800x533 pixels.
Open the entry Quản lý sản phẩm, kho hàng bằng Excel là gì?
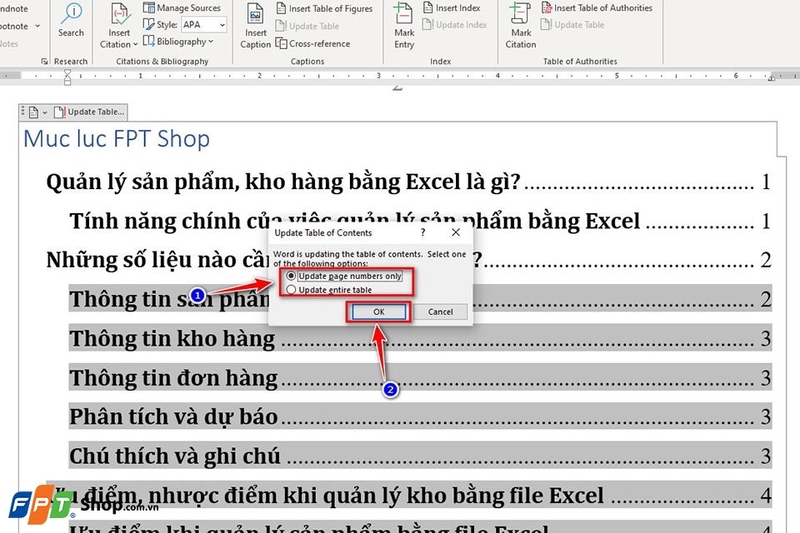pos(408,182)
